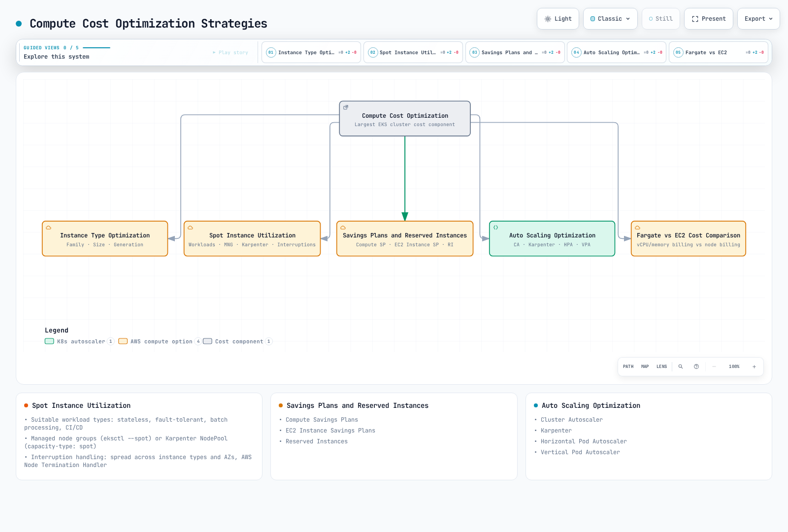Toggle the Still animation mode
Screen dimensions: 788x532
click(660, 19)
